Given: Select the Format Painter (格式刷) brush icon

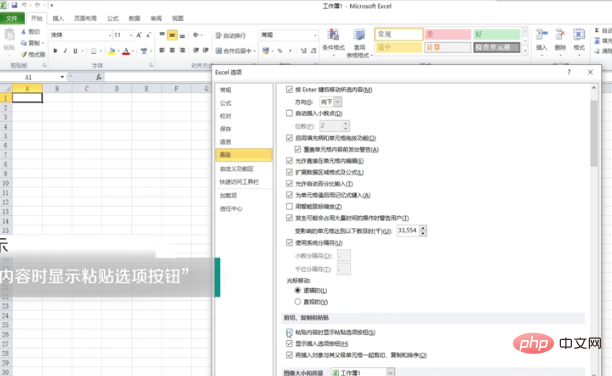Looking at the screenshot, I should [x=23, y=54].
